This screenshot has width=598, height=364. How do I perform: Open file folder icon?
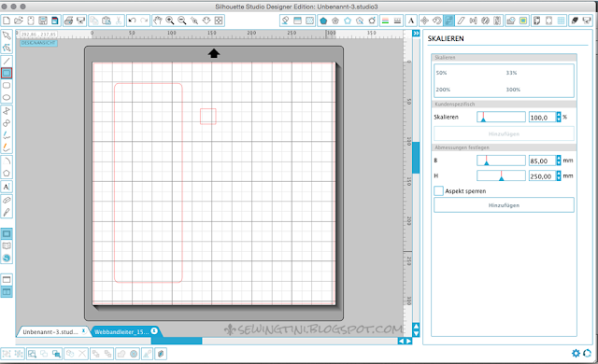coord(19,21)
